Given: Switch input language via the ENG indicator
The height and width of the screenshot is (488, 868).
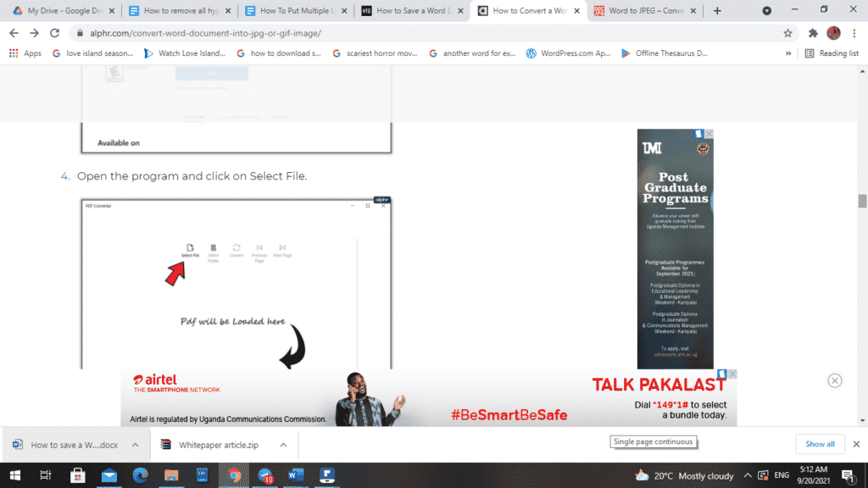Looking at the screenshot, I should pos(780,476).
